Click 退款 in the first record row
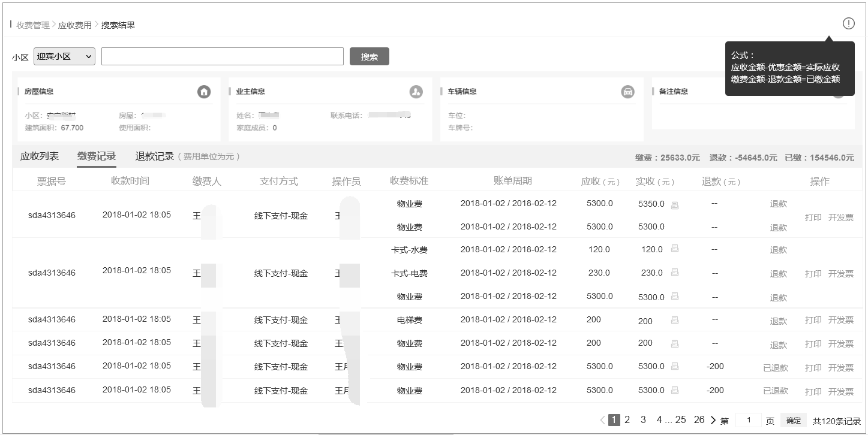The image size is (868, 435). coord(778,204)
